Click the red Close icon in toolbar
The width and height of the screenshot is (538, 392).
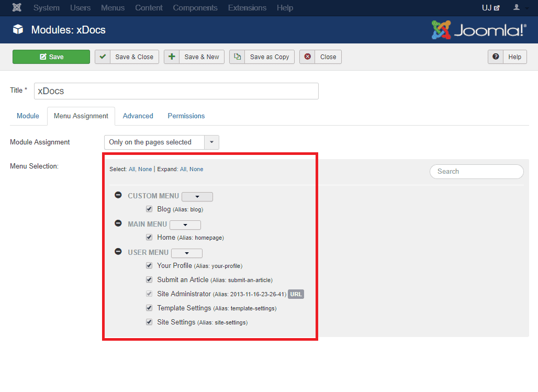tap(307, 57)
